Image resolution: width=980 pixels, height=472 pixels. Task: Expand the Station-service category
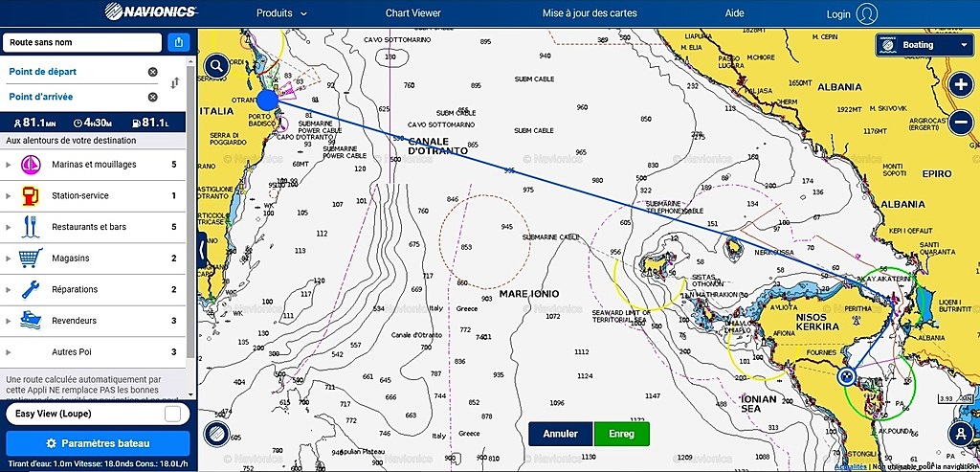9,195
